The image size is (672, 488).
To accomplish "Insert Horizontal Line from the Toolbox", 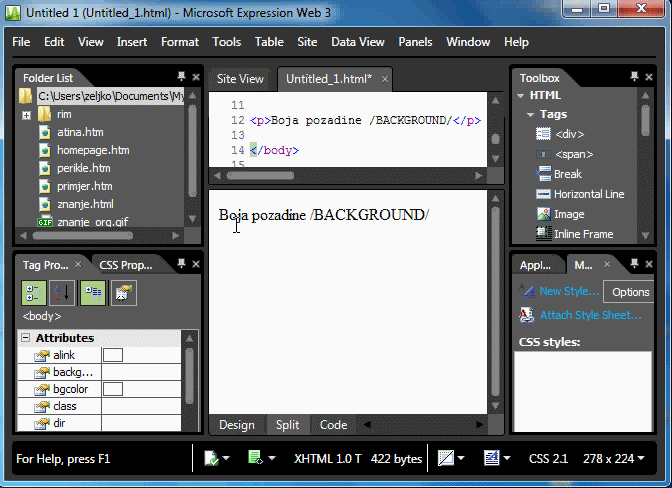I will (588, 194).
